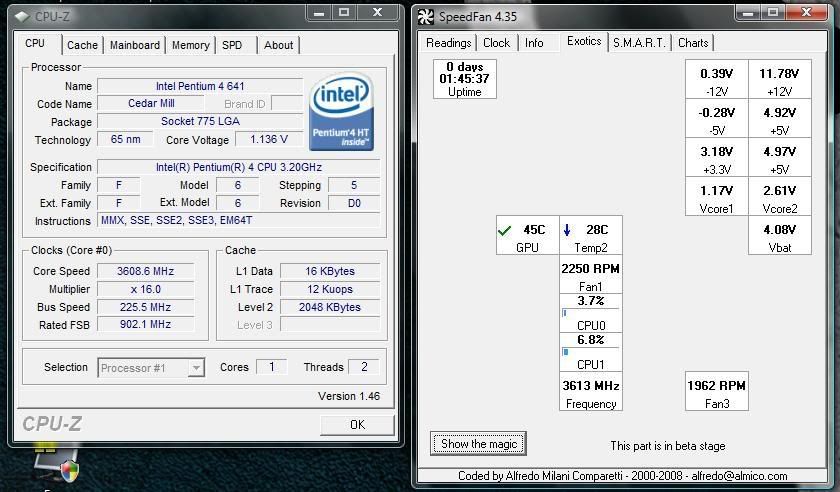Image resolution: width=840 pixels, height=492 pixels.
Task: Click the Intel Pentium 4 HT logo
Action: pos(341,111)
